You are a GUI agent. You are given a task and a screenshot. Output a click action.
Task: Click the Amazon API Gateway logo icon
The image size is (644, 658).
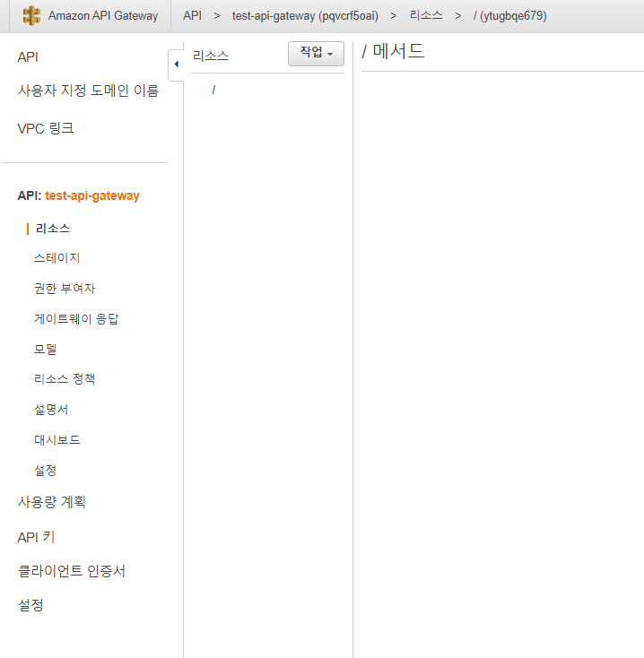32,16
